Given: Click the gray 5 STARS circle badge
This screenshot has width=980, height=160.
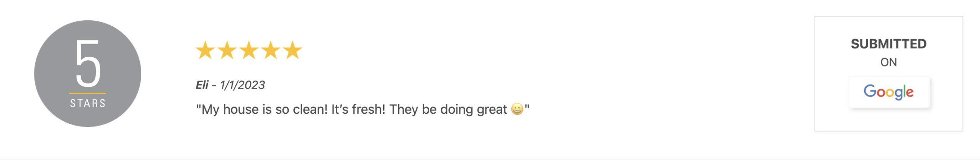Looking at the screenshot, I should [88, 73].
